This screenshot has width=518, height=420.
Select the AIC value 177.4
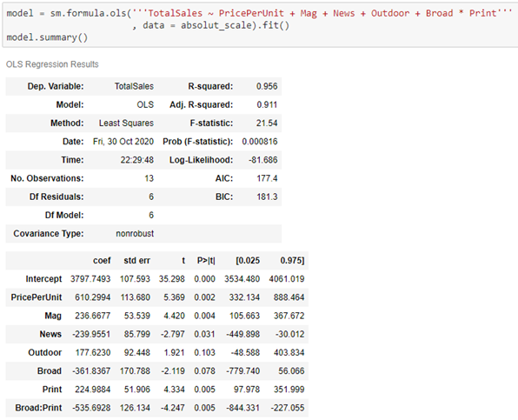267,178
